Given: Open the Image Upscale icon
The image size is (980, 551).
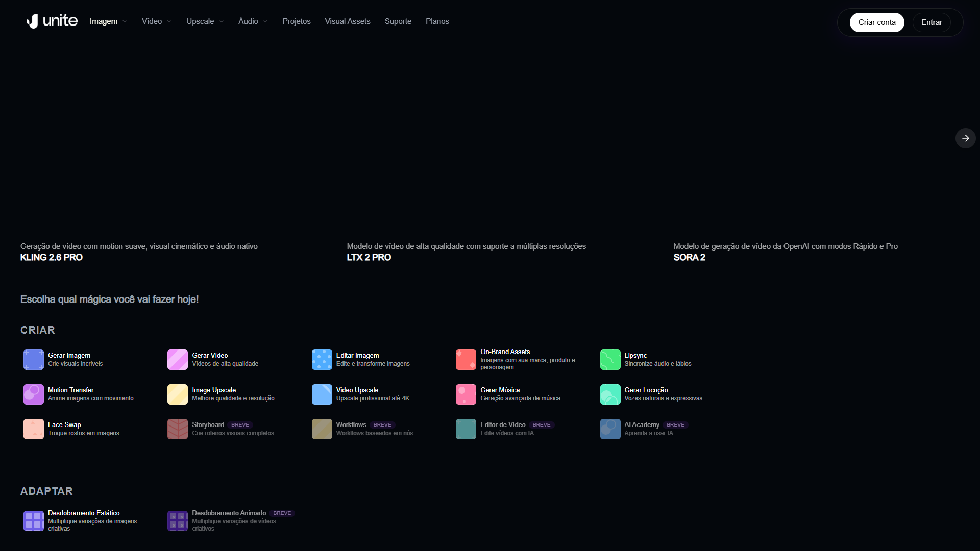Looking at the screenshot, I should 178,394.
